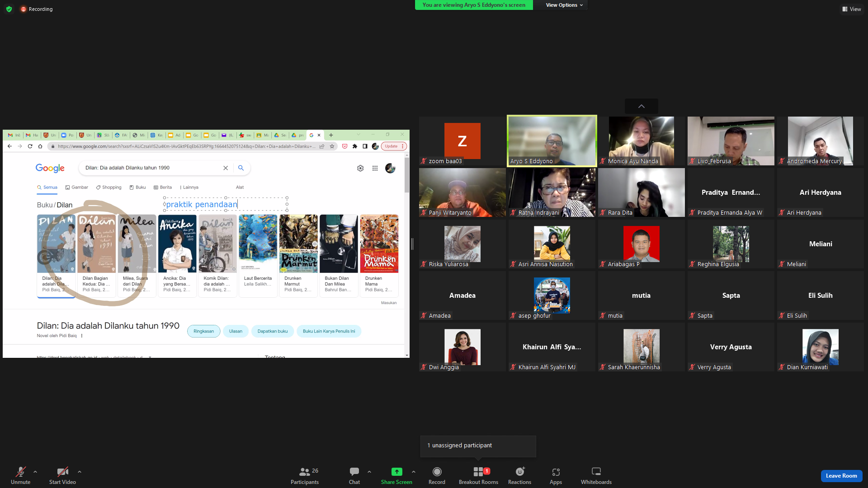Viewport: 868px width, 488px height.
Task: Reload the Chrome page
Action: click(x=30, y=146)
